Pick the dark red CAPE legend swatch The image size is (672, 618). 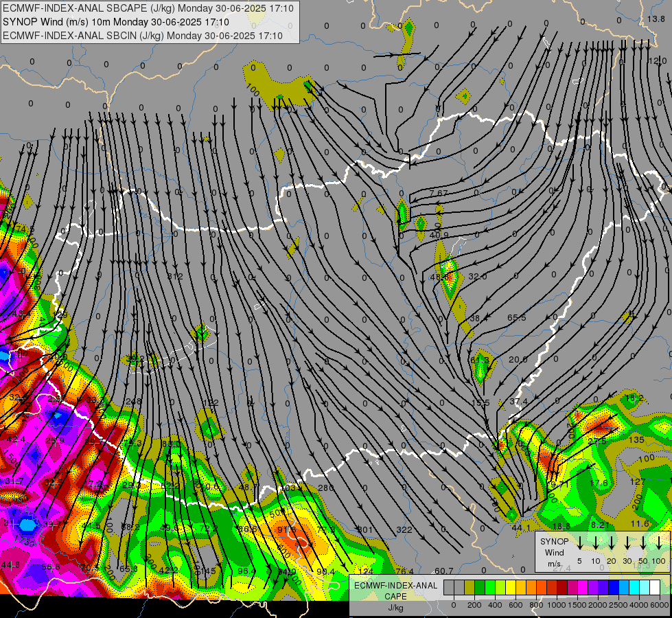(x=562, y=587)
